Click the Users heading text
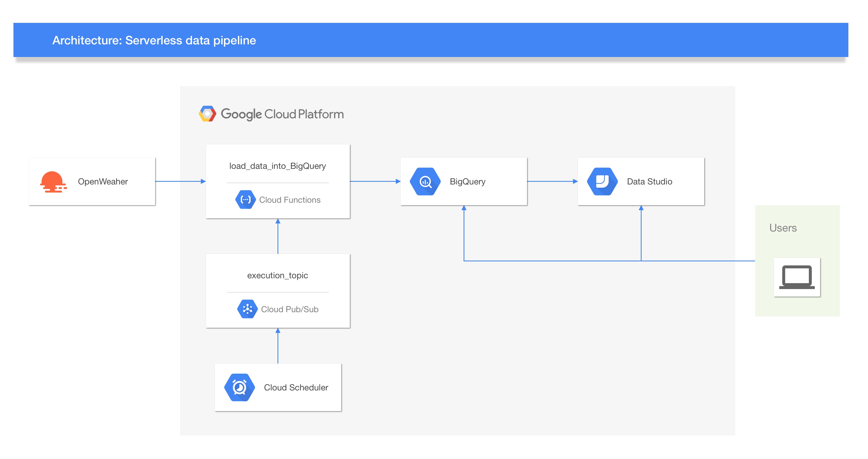Screen dimensions: 868x459 783,228
